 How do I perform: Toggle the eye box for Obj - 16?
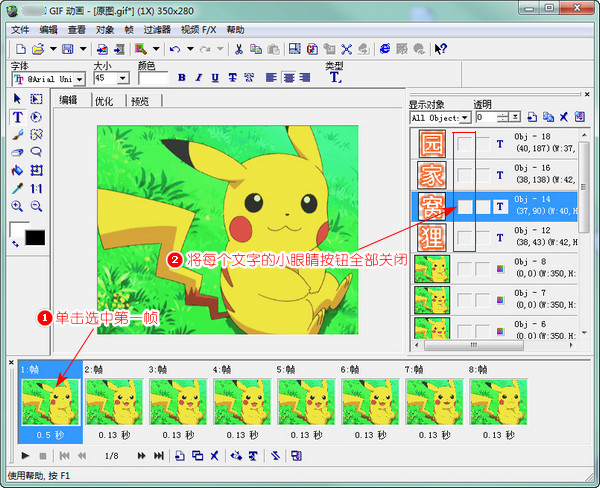(x=465, y=175)
